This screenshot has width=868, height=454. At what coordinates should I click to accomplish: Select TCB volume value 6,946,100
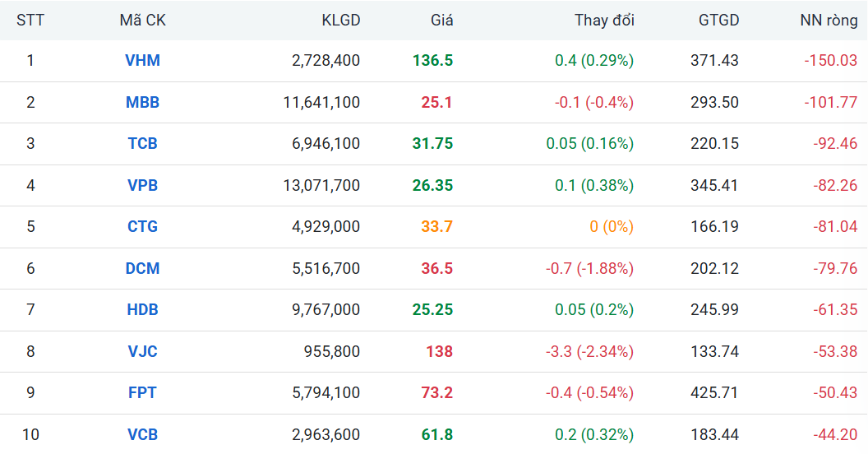pos(326,143)
